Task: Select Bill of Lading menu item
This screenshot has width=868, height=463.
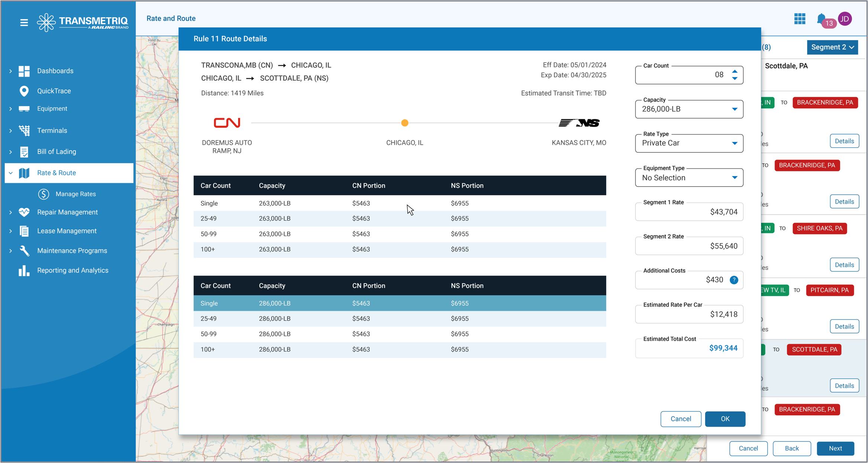Action: coord(56,152)
